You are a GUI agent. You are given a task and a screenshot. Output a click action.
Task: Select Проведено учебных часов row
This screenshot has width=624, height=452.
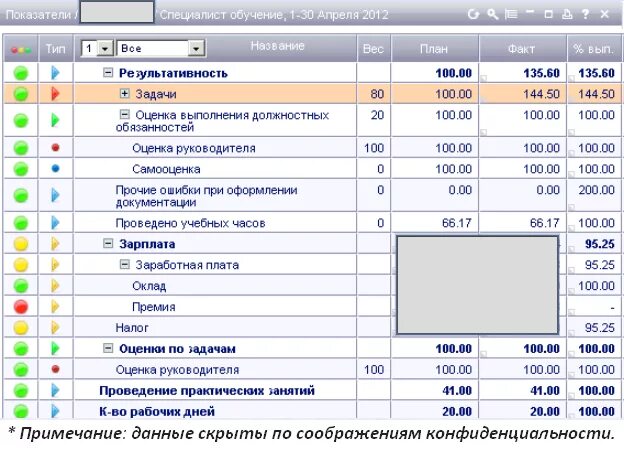(x=190, y=223)
